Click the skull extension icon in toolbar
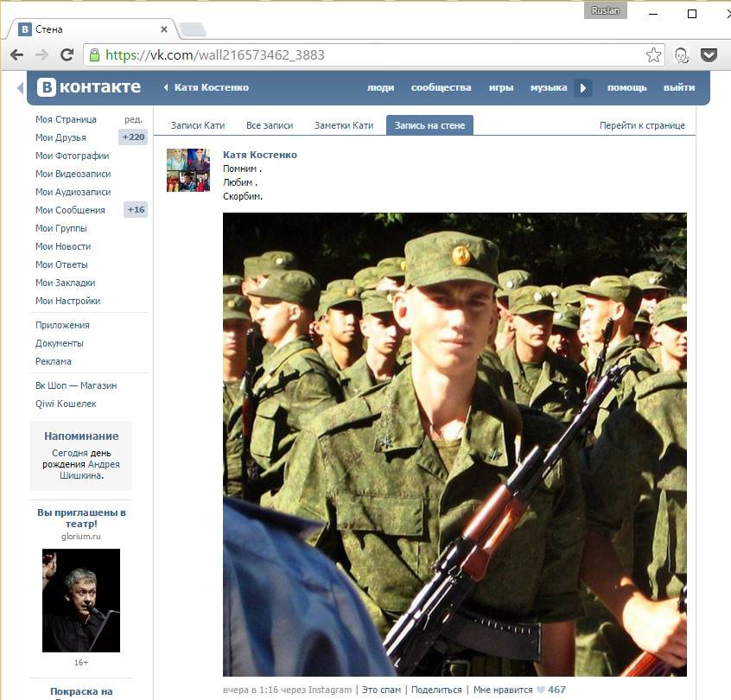This screenshot has width=731, height=700. 682,54
